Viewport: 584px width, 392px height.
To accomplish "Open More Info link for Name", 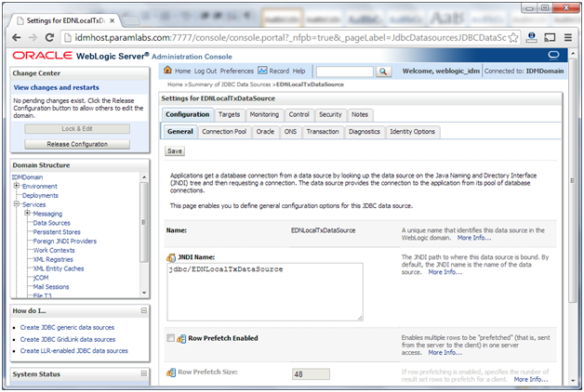I will 474,238.
